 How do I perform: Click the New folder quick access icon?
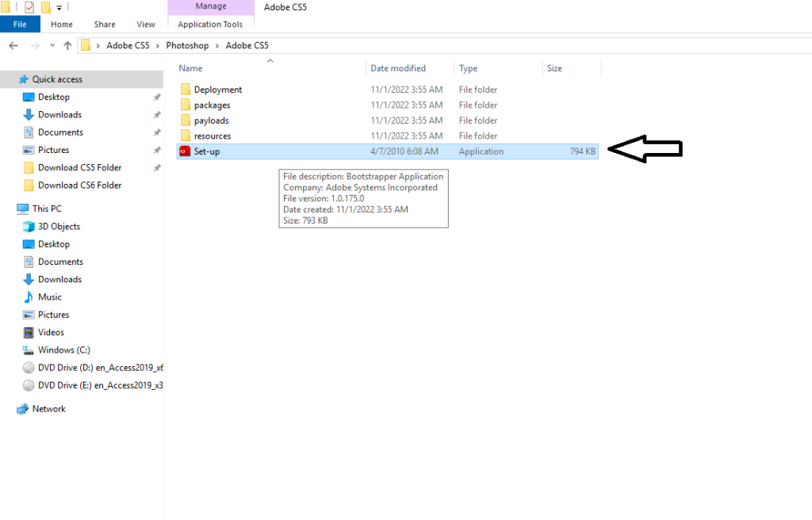(x=45, y=7)
